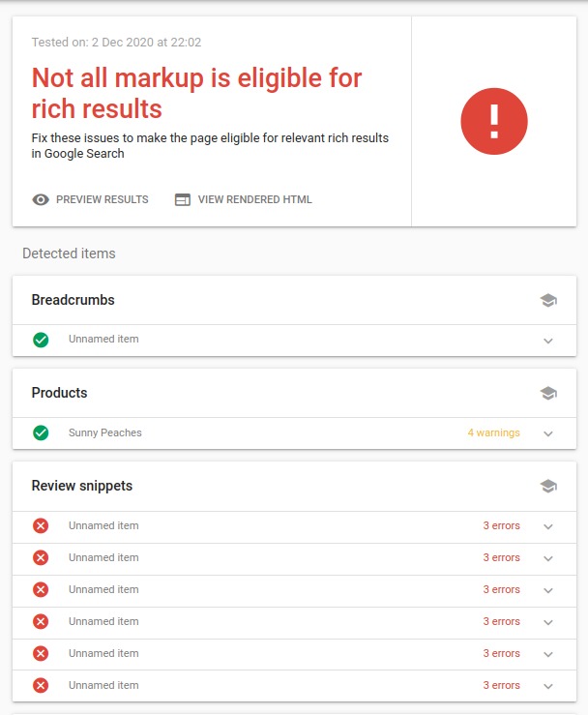Expand the last review snippet chevron
This screenshot has height=715, width=588.
(x=548, y=686)
